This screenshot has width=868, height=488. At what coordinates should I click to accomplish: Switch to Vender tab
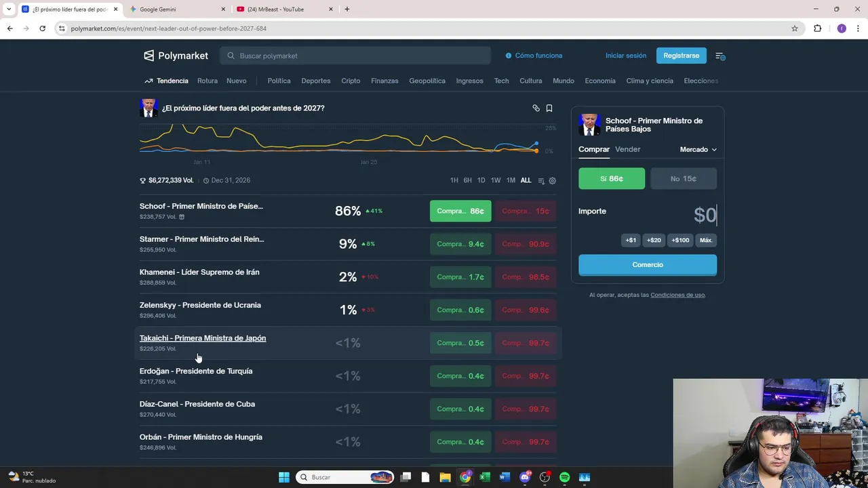pos(627,149)
